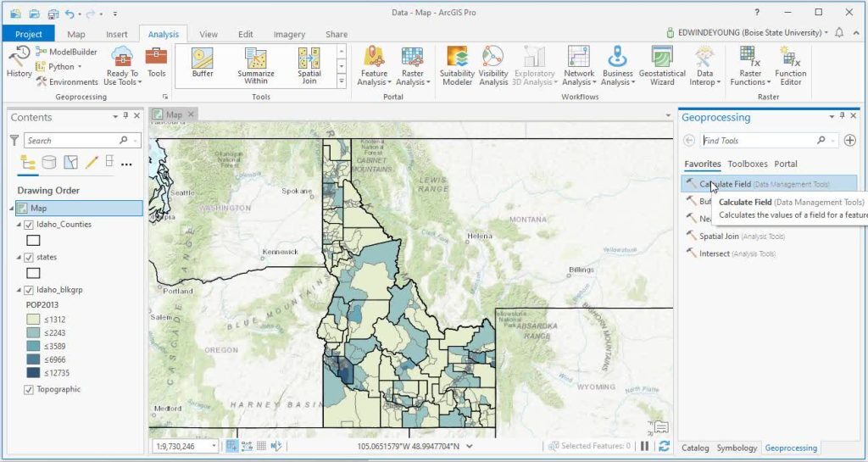This screenshot has width=868, height=462.
Task: Collapse the Idaho_blkgrp layer legend
Action: point(19,290)
